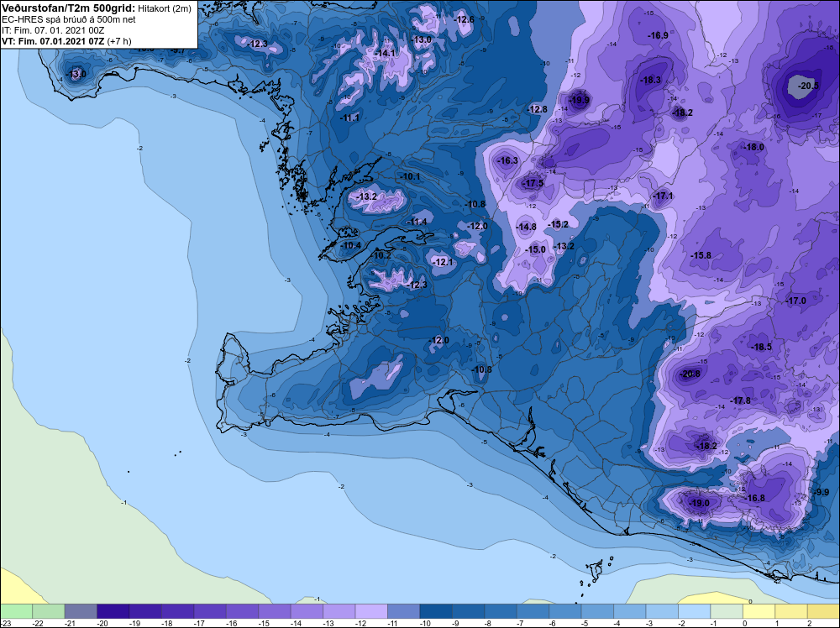
Task: Click the legend swatch labeled -6
Action: (565, 611)
